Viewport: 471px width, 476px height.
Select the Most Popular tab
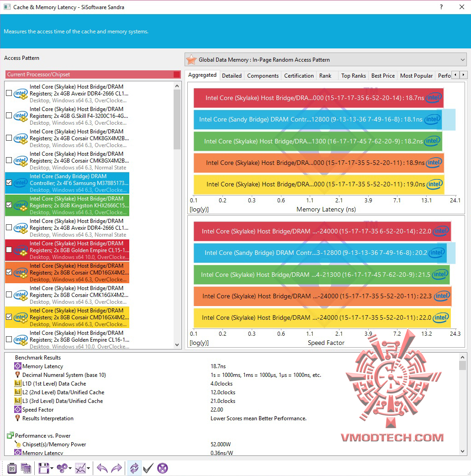click(416, 75)
